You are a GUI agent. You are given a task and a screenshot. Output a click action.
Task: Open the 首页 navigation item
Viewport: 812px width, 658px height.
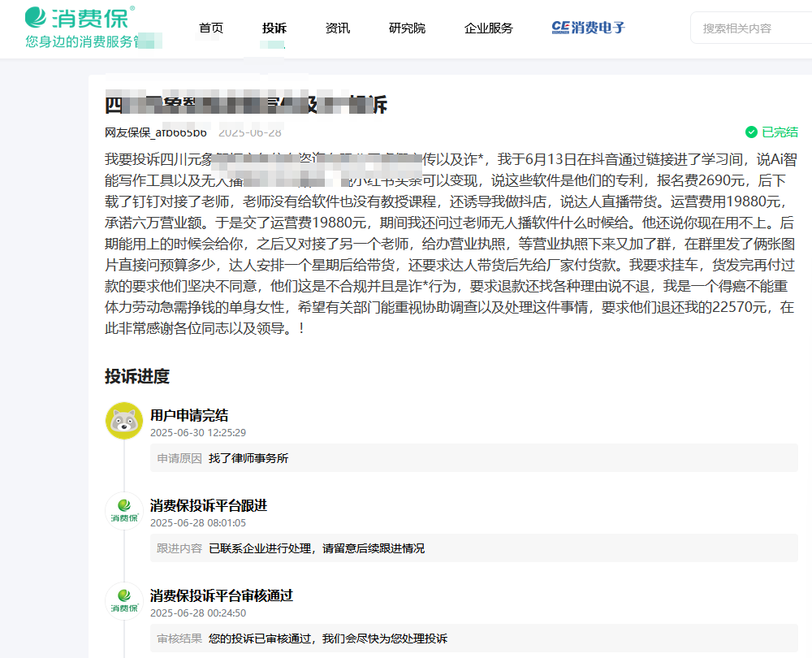211,28
